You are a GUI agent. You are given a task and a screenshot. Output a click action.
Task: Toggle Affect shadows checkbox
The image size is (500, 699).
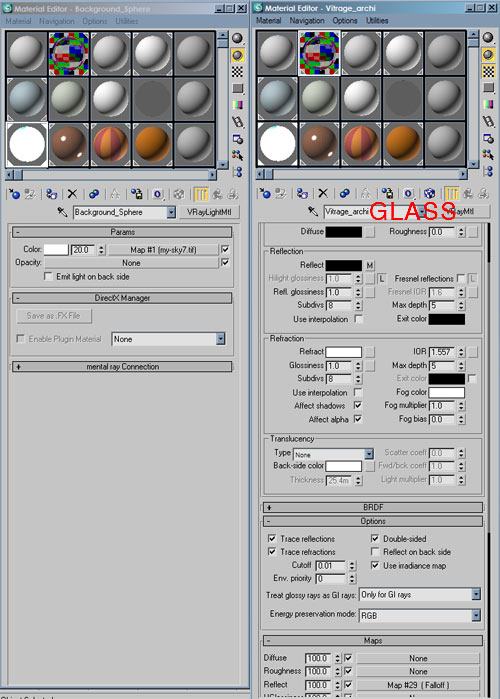tap(358, 405)
